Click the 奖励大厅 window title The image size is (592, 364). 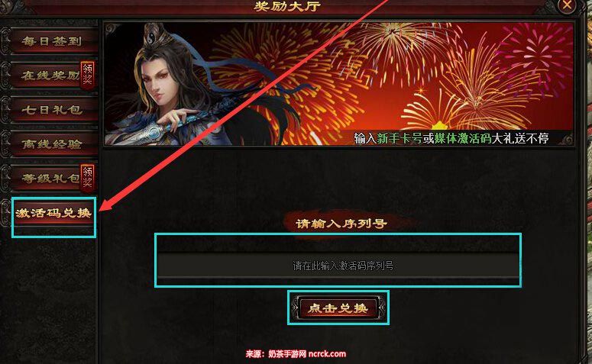click(x=287, y=5)
